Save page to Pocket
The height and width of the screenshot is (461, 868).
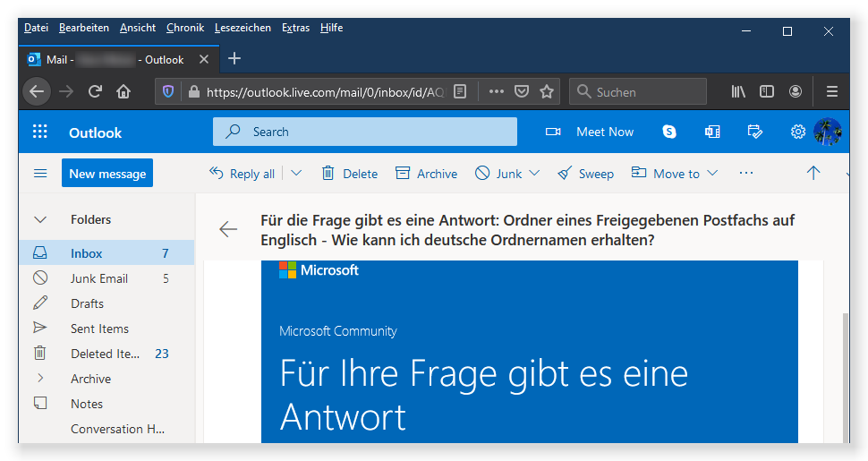pyautogui.click(x=522, y=91)
